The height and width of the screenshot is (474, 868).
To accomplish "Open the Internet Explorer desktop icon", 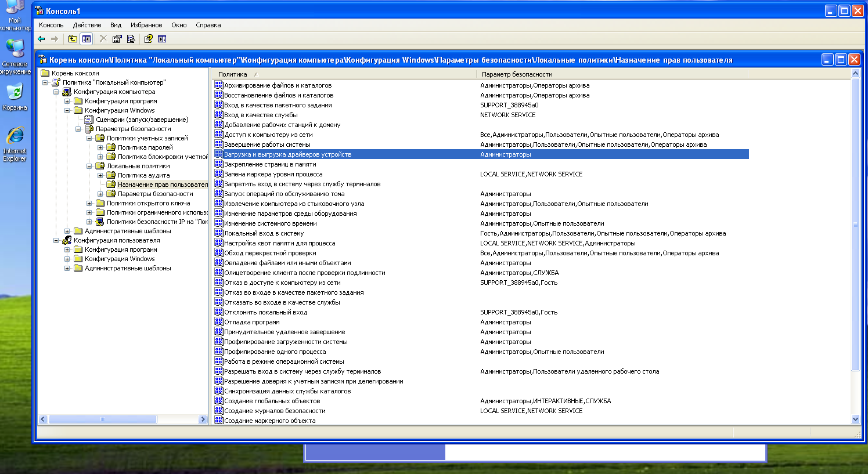I will click(x=15, y=143).
